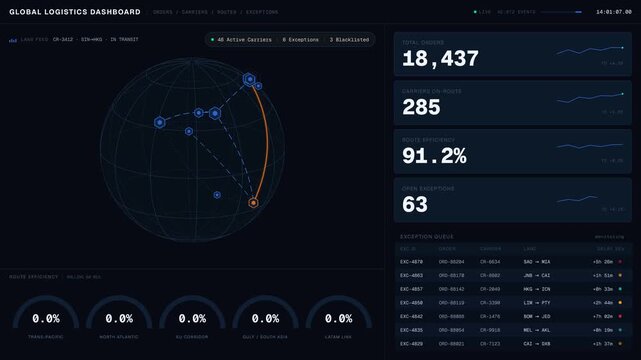Click the Global Logistics Dashboard title
Viewport: 641px width, 360px height.
click(x=75, y=12)
